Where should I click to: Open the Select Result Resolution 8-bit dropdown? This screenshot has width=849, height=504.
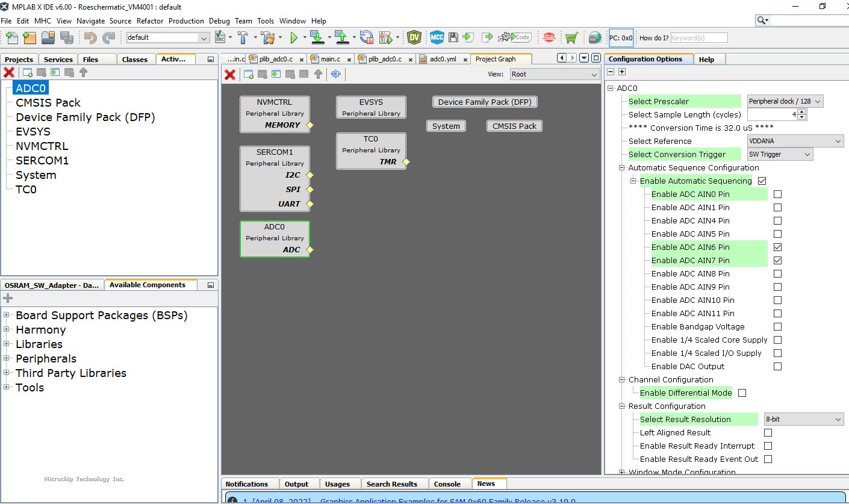[x=803, y=419]
